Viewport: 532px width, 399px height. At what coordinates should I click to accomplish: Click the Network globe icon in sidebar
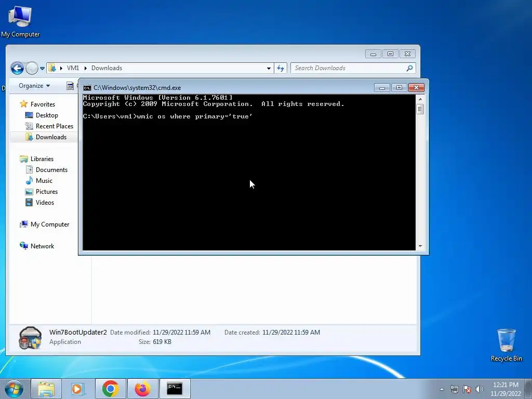[x=24, y=246]
